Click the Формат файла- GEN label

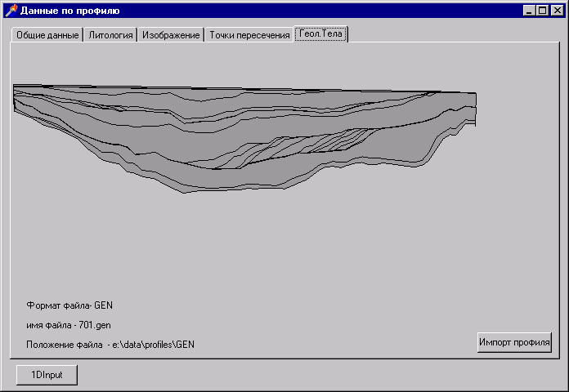click(x=69, y=305)
